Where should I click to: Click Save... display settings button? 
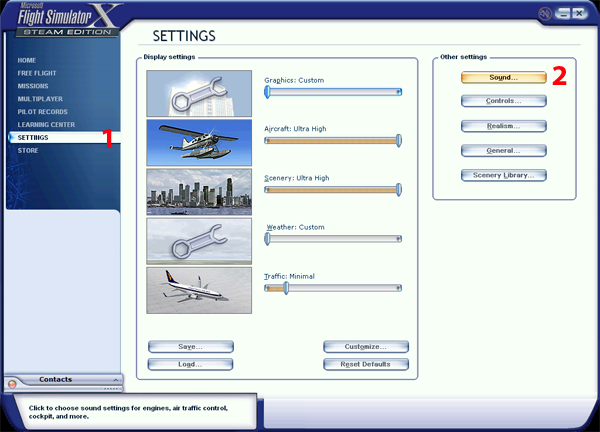(x=191, y=347)
